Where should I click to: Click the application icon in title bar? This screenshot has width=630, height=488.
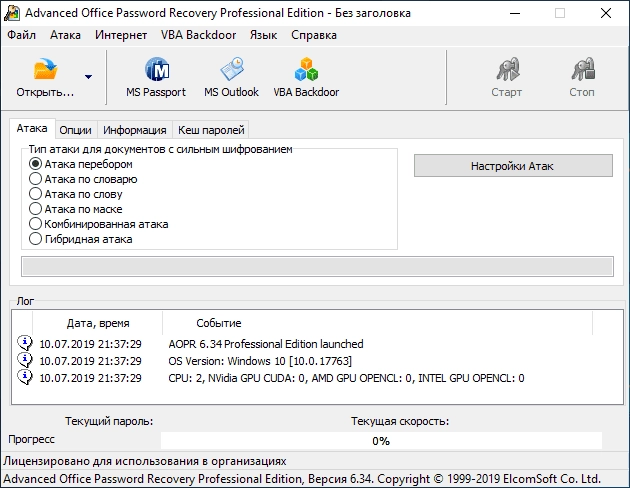pyautogui.click(x=12, y=13)
